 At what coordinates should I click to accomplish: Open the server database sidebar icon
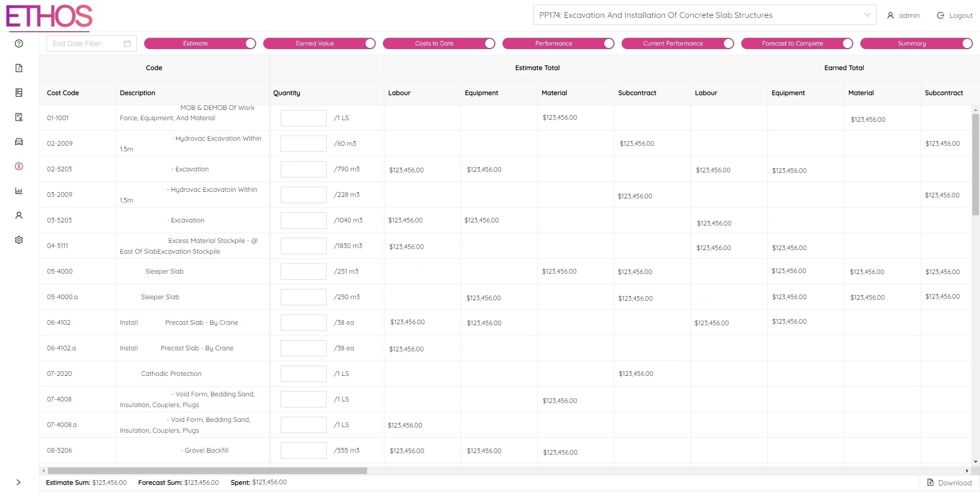pos(19,93)
